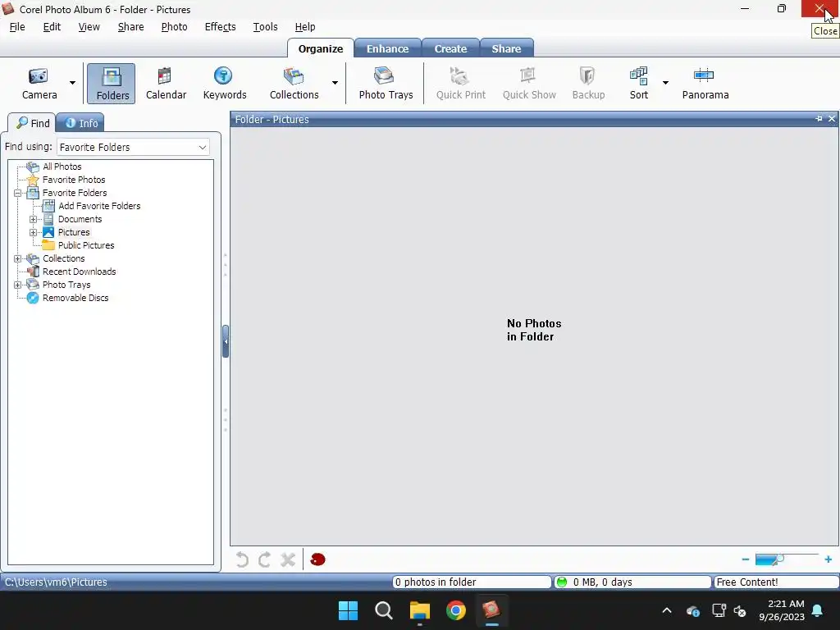The height and width of the screenshot is (630, 840).
Task: Expand the Collections tree node
Action: (x=18, y=258)
